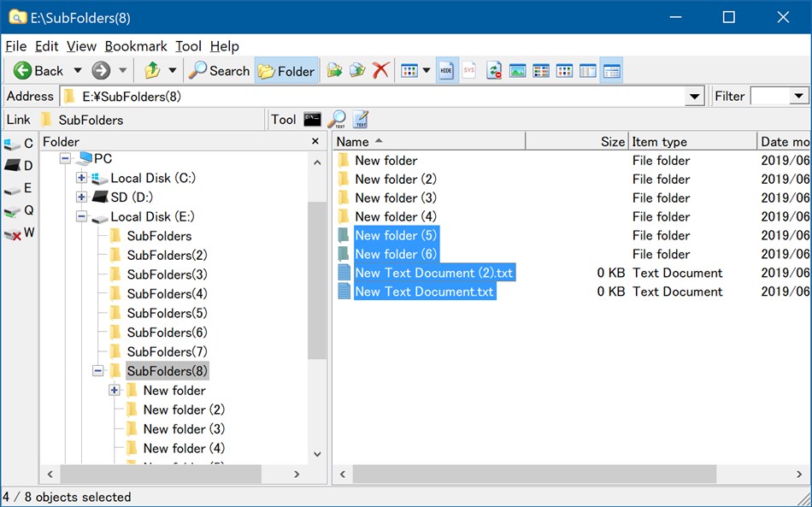This screenshot has width=812, height=507.
Task: Click the refresh-stop icon with red minus
Action: click(495, 70)
